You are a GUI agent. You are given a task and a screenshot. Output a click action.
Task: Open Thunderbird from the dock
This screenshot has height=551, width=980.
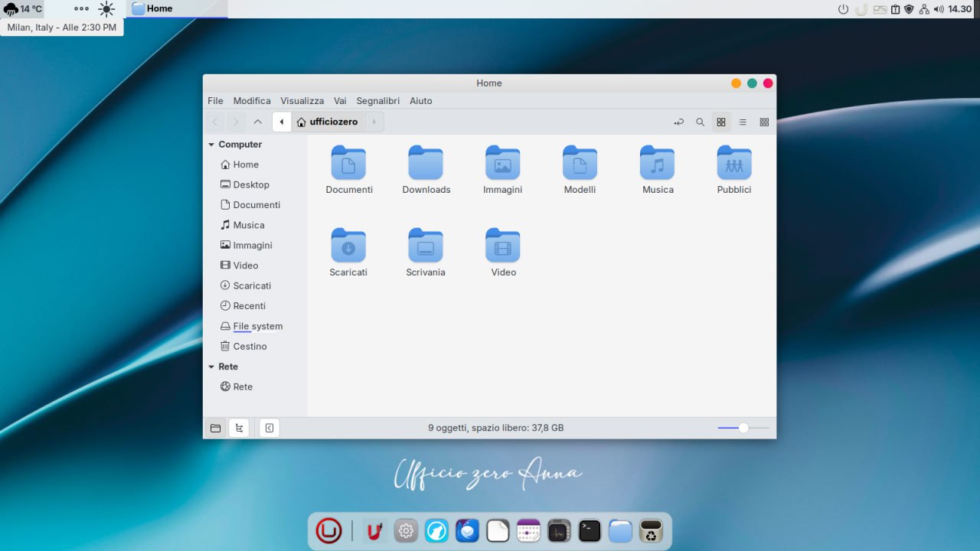[x=467, y=530]
